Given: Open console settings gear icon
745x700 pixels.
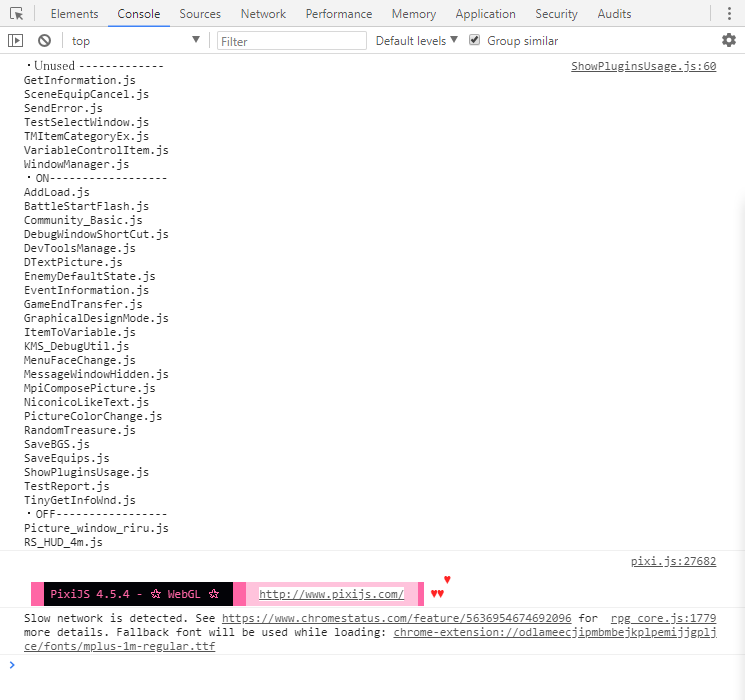Looking at the screenshot, I should click(x=728, y=40).
